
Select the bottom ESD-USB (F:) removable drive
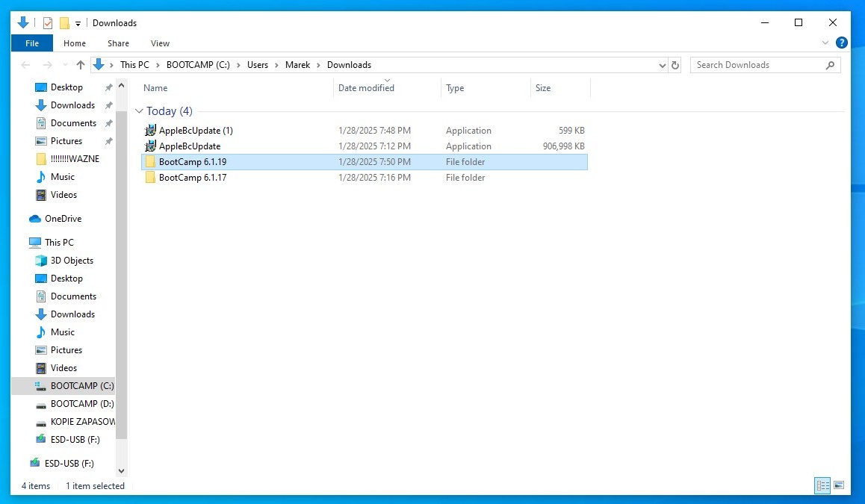click(69, 464)
